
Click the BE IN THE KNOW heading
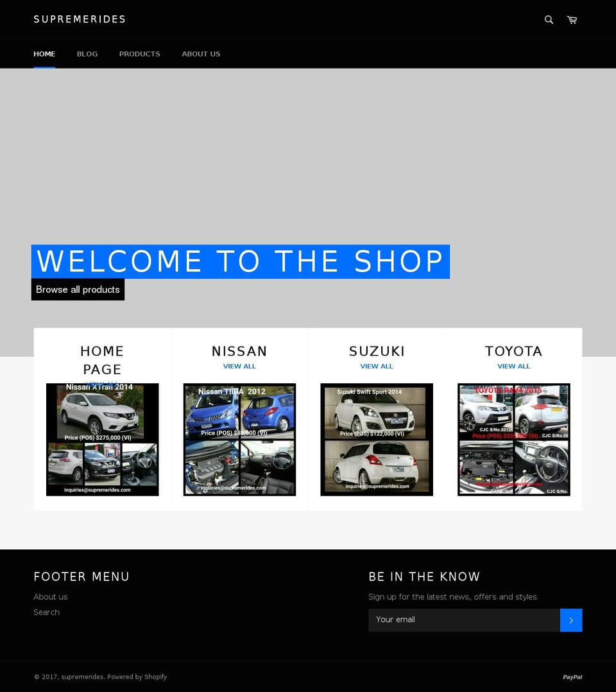tap(424, 577)
